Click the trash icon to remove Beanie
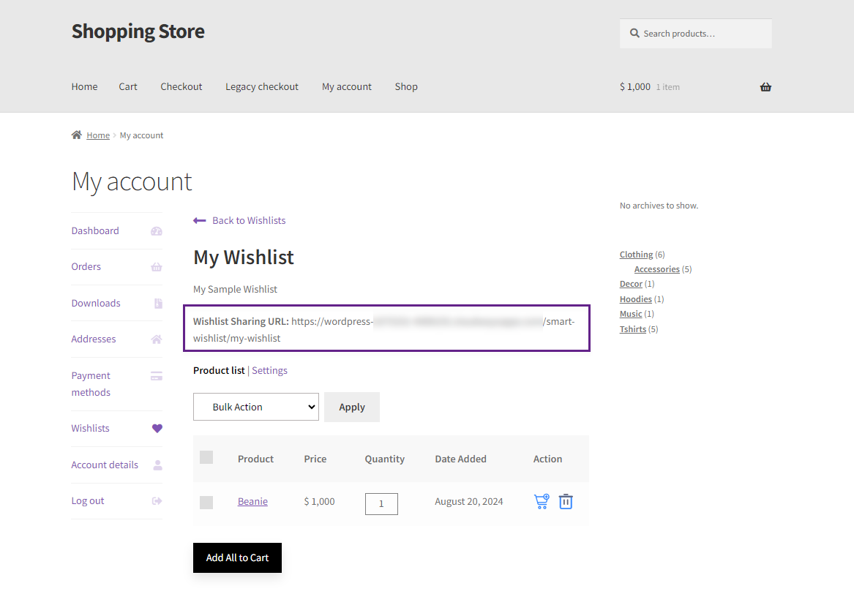The height and width of the screenshot is (616, 854). (566, 501)
